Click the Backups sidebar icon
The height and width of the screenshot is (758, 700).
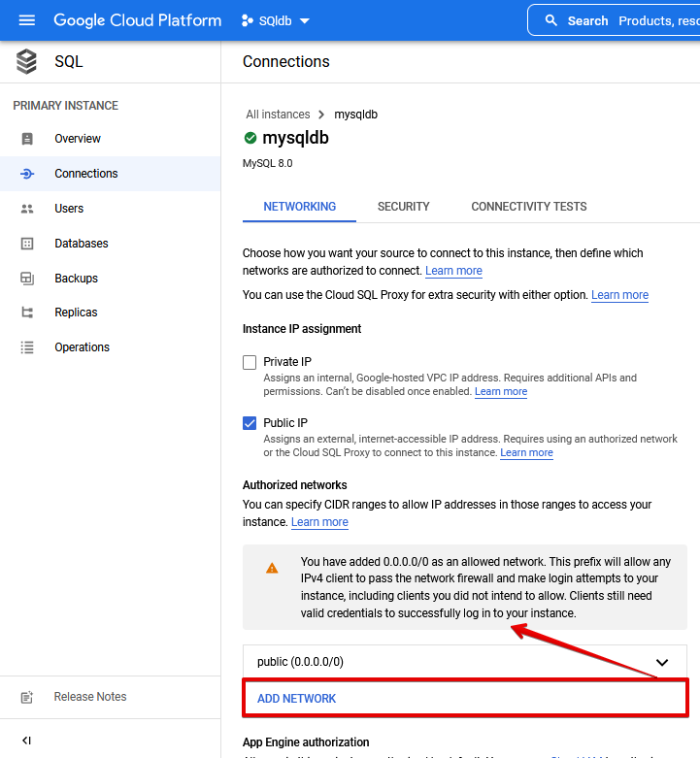(27, 279)
